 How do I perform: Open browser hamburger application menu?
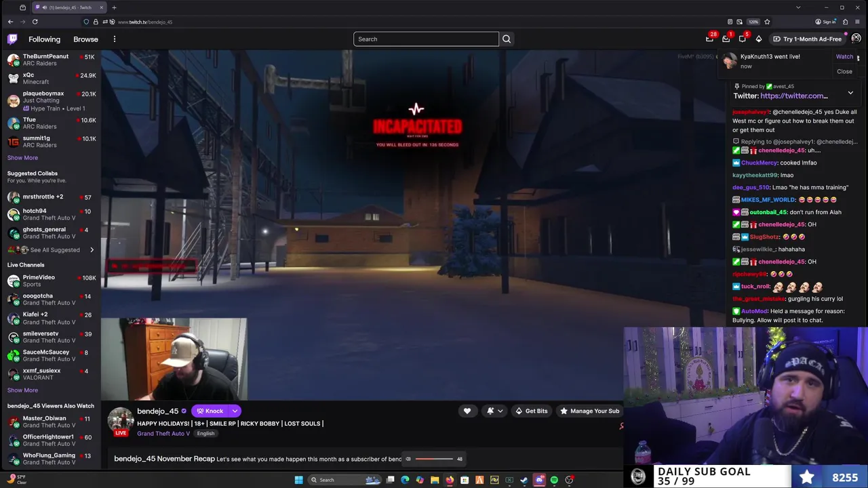(857, 22)
